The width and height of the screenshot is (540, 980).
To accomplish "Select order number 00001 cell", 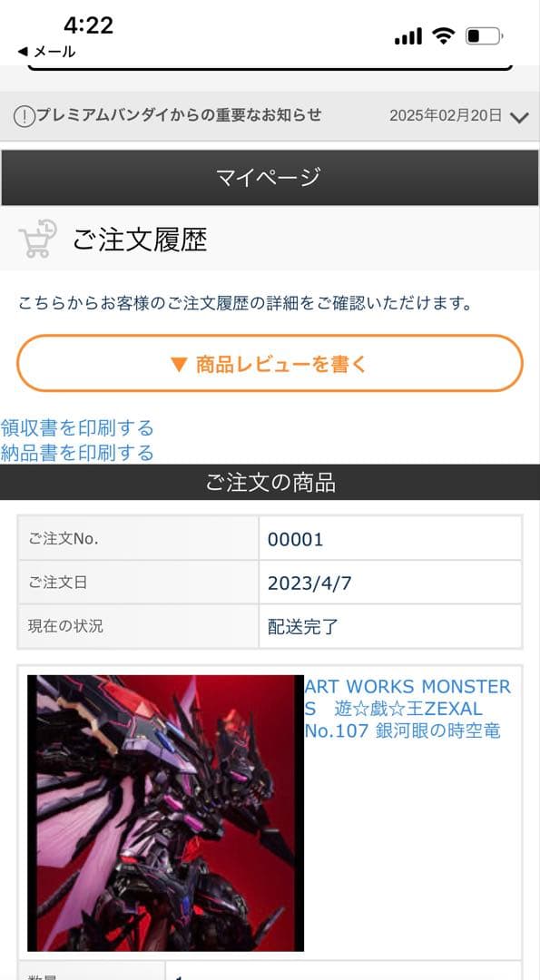I will 390,539.
